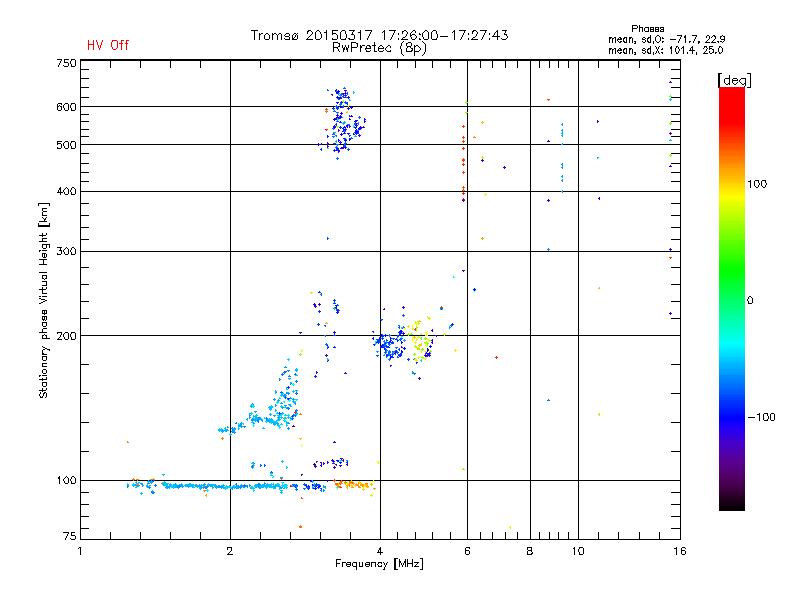Click the x-axis tick label '1'
Screen dimensions: 800x600
point(80,551)
